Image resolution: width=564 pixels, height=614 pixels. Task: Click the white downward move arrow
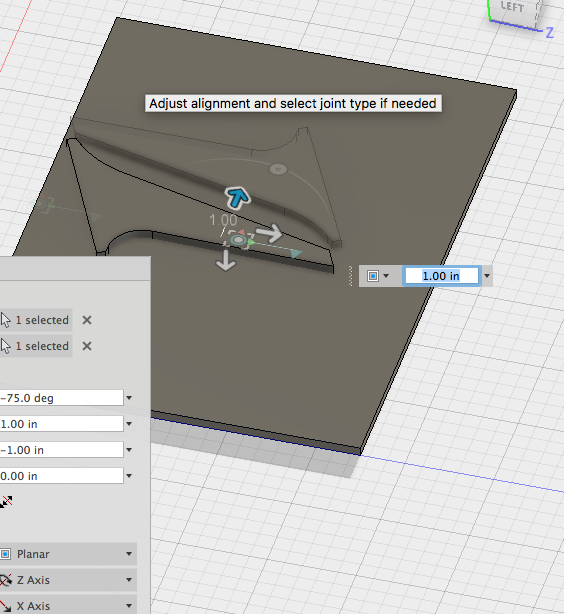coord(226,260)
